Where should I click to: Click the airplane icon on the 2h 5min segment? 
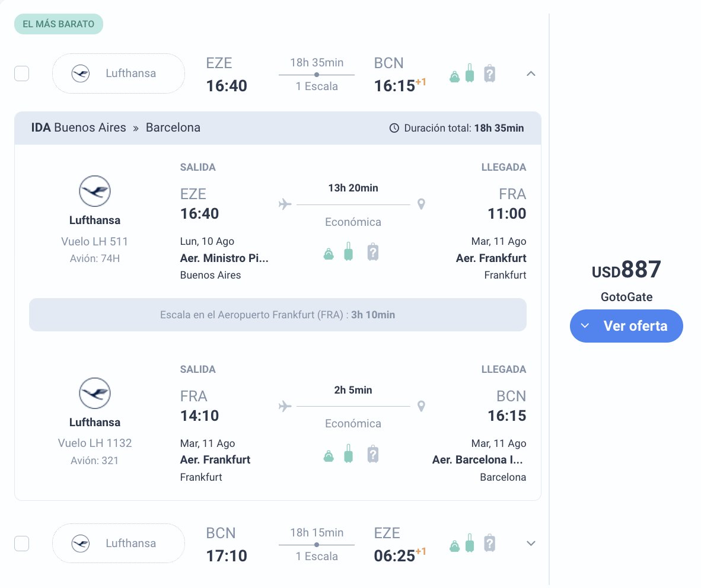[x=285, y=406]
